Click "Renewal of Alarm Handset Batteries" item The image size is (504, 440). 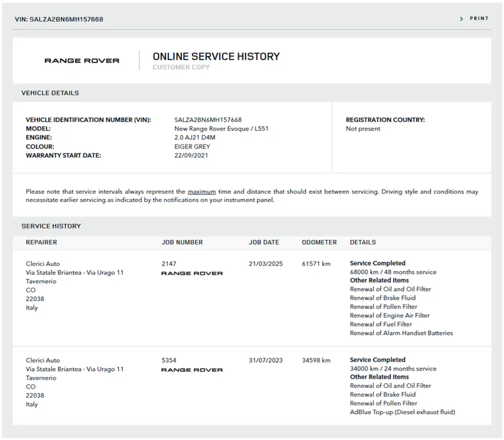click(401, 333)
